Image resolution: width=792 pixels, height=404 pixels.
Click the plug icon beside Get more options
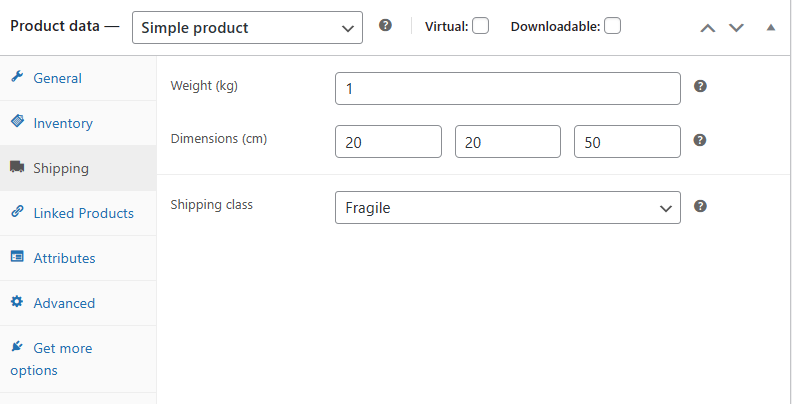point(17,346)
